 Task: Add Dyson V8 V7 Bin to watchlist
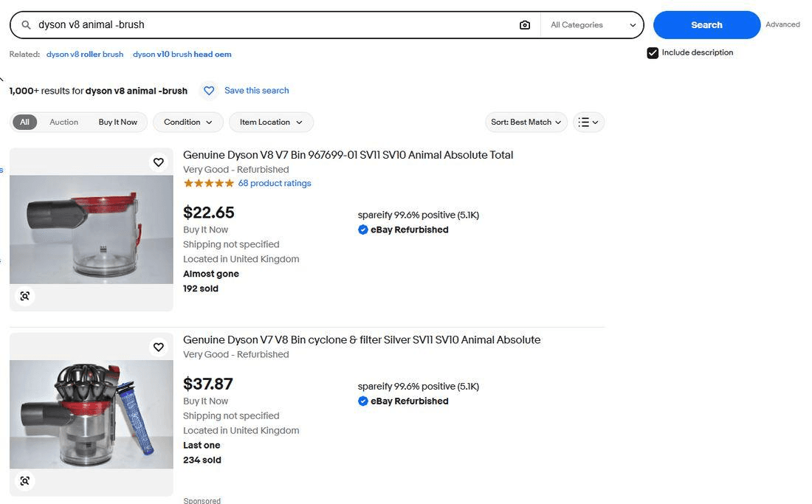tap(159, 162)
